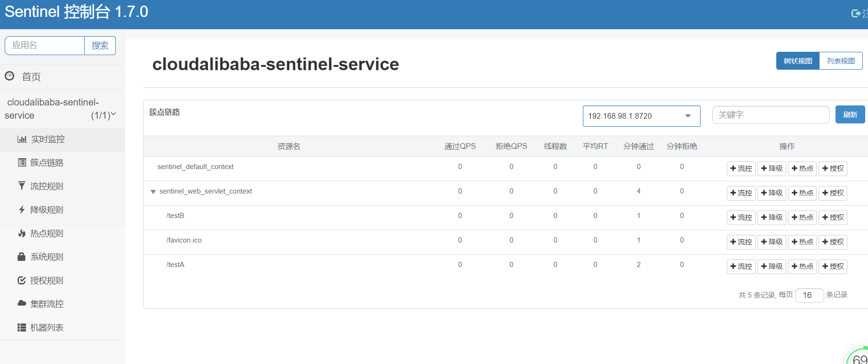The height and width of the screenshot is (364, 868).
Task: Add 流控 rule for sentinel_web_servlet_context
Action: pos(741,193)
